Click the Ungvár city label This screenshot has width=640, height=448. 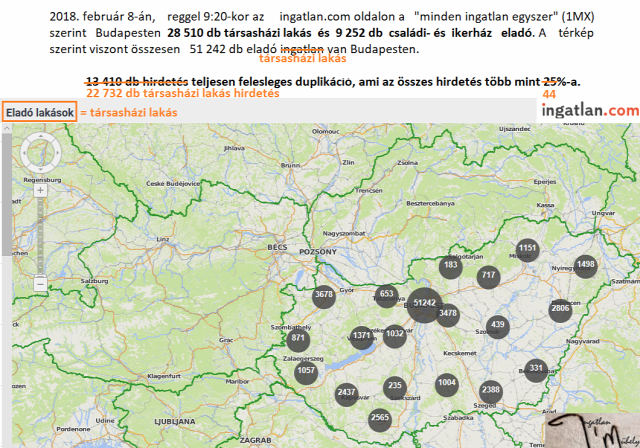[x=603, y=213]
